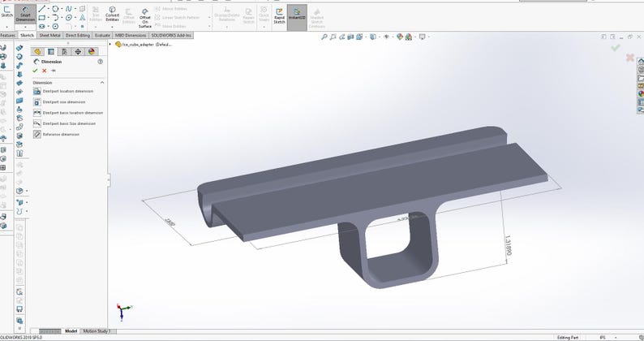Open the Smart Dimension dropdown arrow
Viewport: 644px width, 341px height.
click(25, 27)
